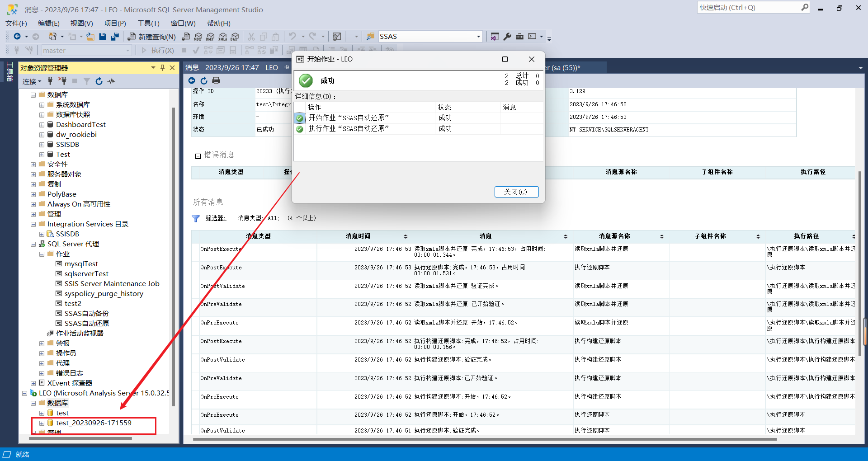Viewport: 868px width, 461px height.
Task: Click the 筛选器 link
Action: 216,218
